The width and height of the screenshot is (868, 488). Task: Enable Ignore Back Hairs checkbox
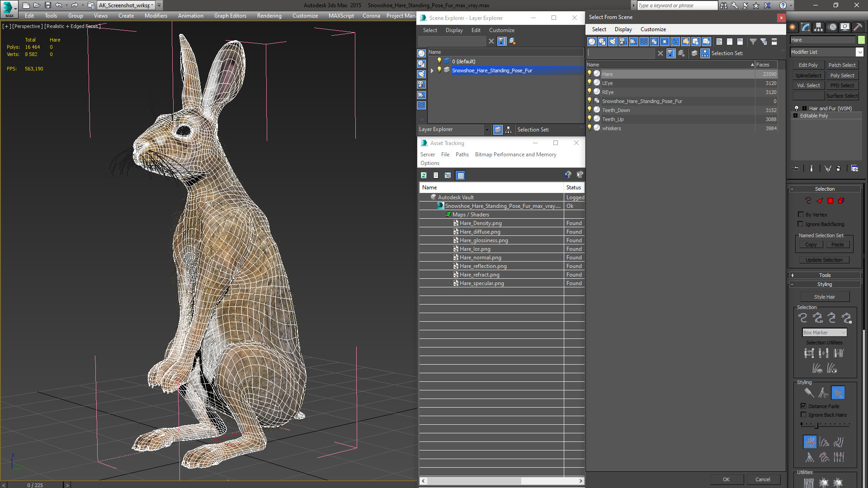point(803,415)
